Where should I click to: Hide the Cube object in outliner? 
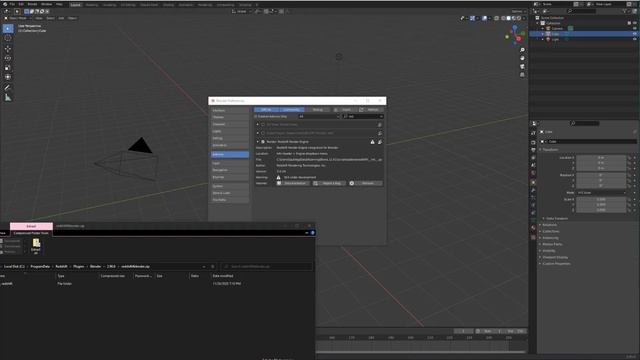click(x=635, y=34)
